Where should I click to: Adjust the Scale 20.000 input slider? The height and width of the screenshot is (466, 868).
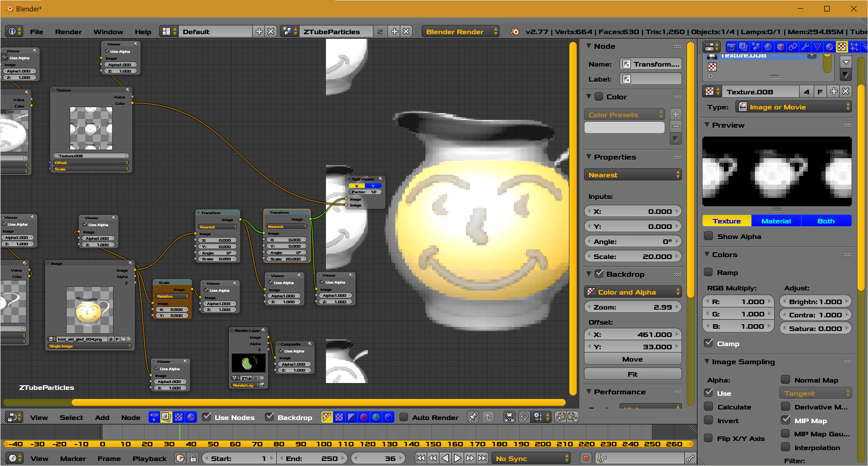(633, 256)
